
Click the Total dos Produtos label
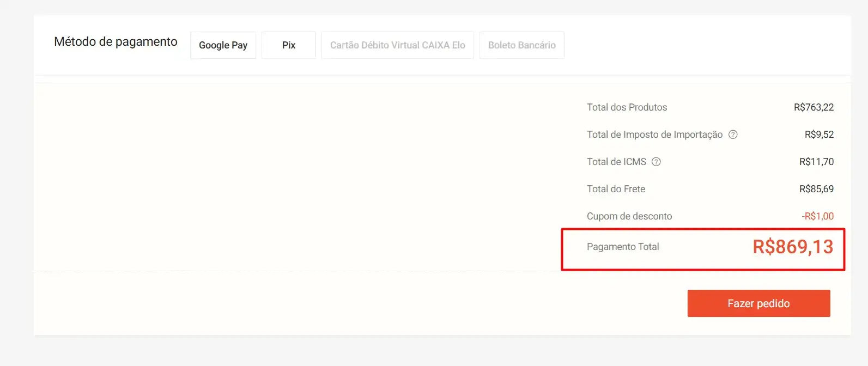pos(627,107)
